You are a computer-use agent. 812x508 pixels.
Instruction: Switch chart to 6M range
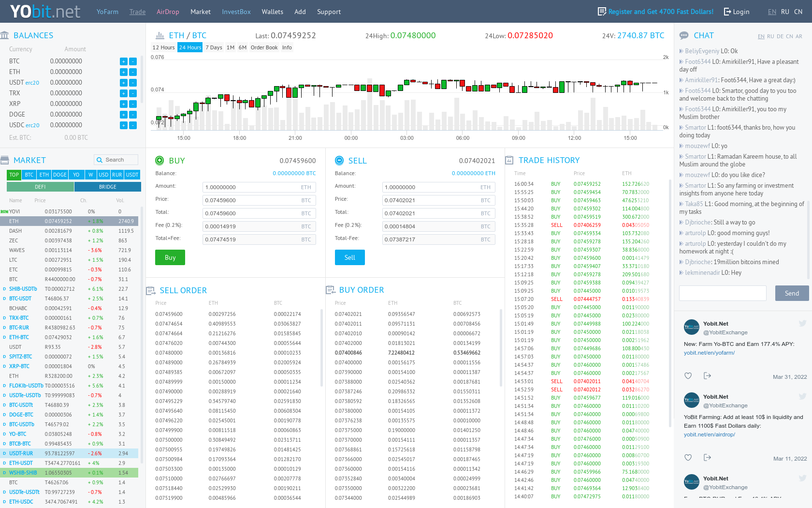[x=243, y=47]
